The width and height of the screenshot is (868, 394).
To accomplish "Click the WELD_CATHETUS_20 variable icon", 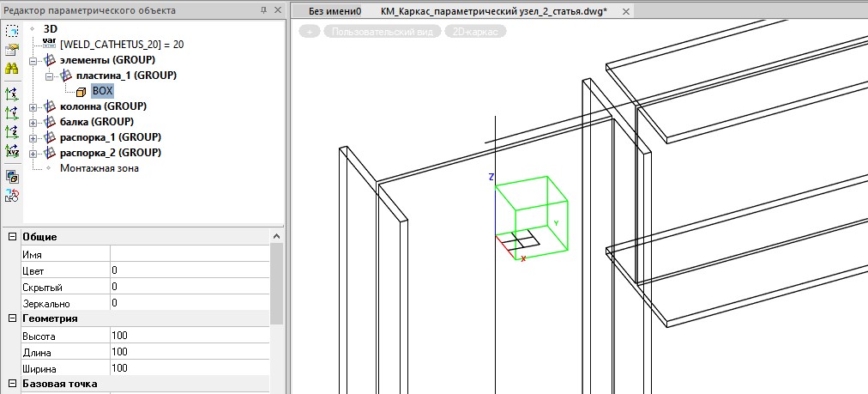I will click(48, 44).
